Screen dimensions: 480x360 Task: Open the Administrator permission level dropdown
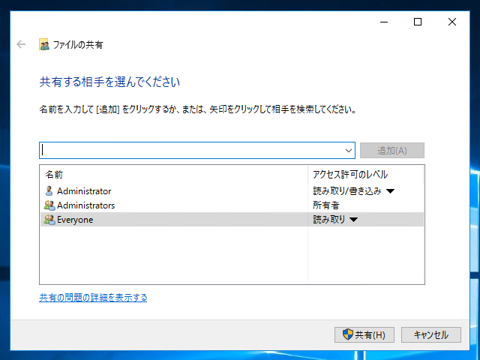[x=390, y=191]
